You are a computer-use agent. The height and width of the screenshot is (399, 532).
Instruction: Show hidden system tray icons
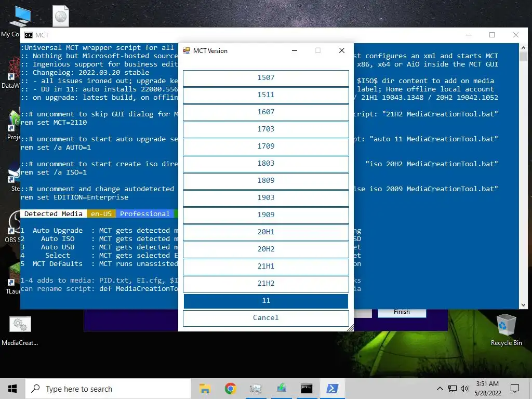(x=440, y=389)
